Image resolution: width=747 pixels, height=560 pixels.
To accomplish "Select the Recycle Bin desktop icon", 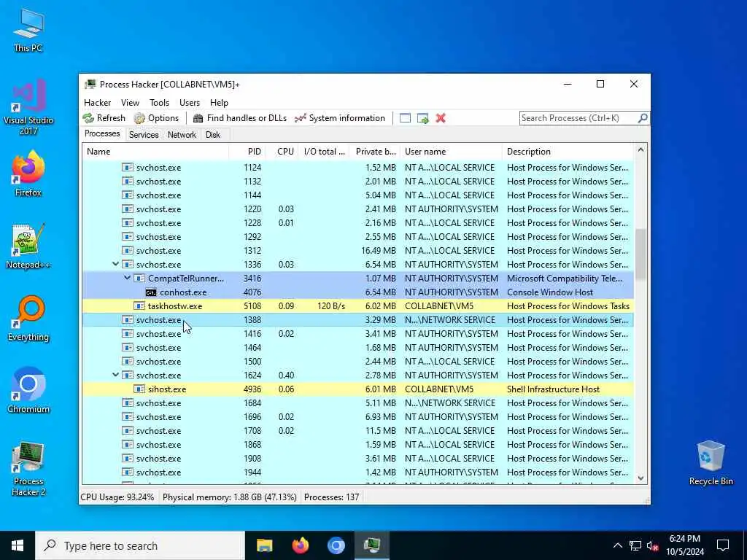I will pos(711,463).
